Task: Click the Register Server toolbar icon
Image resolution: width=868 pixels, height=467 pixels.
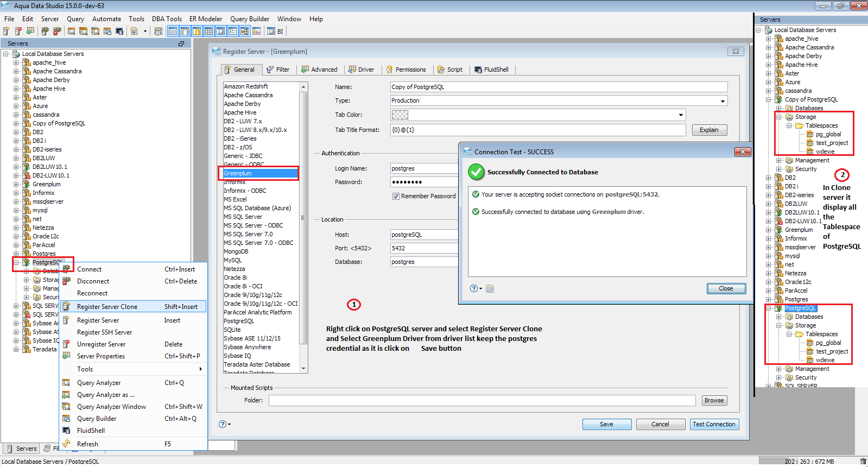Action: (7, 31)
